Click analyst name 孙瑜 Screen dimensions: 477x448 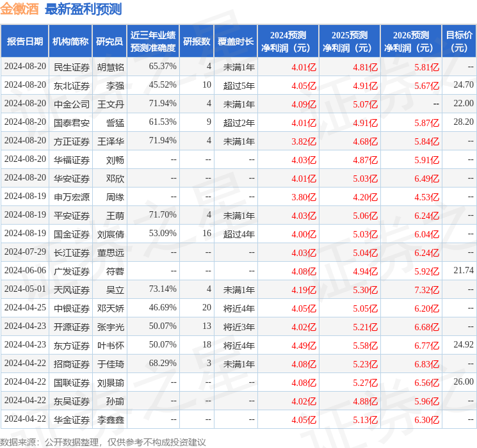(115, 401)
